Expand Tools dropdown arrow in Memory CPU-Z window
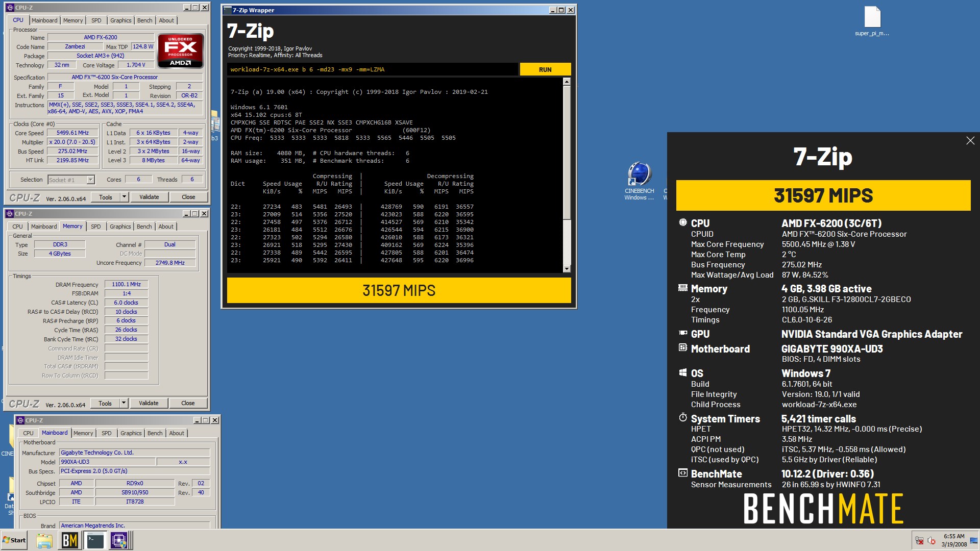 123,403
